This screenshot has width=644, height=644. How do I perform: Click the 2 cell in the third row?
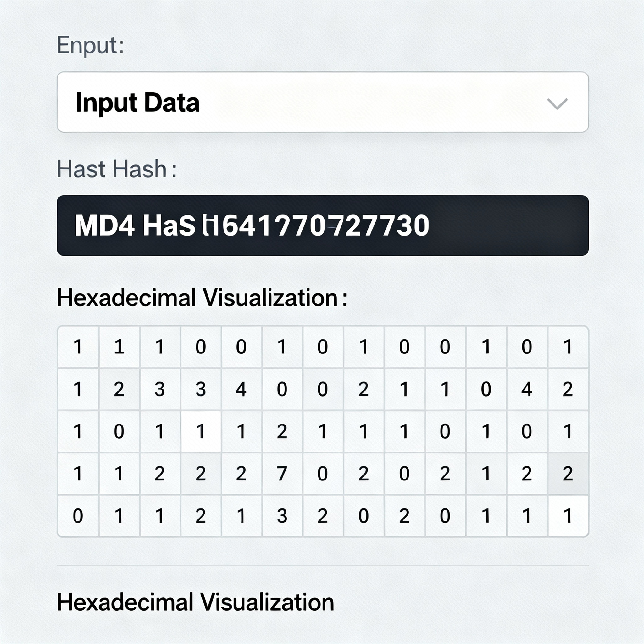pos(282,431)
